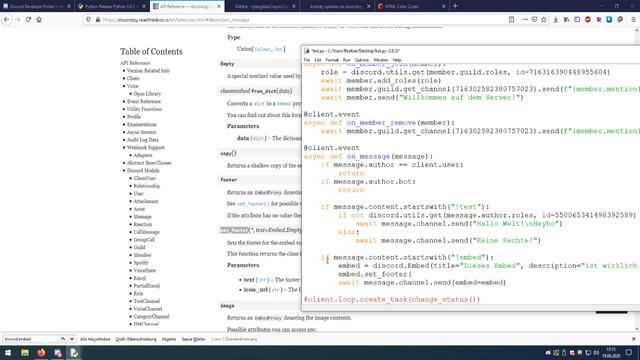This screenshot has width=640, height=360.
Task: Click the Pocket save icon
Action: [534, 20]
